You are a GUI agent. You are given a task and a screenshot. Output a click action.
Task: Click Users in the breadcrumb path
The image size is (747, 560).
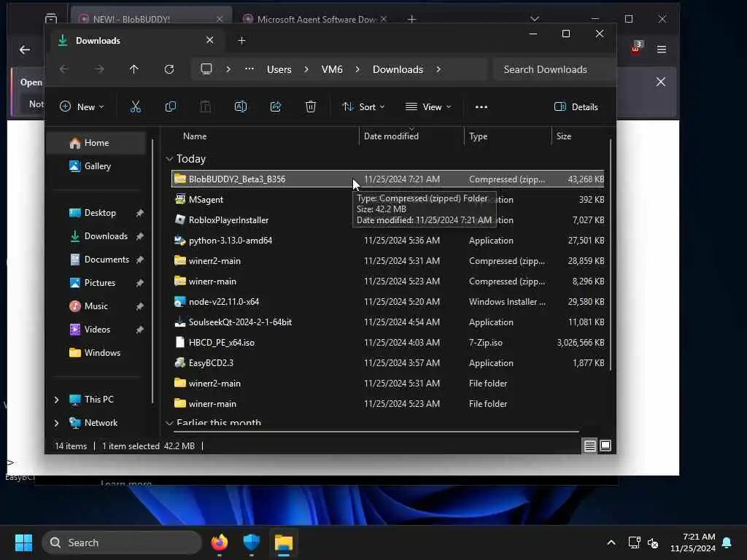[x=279, y=69]
